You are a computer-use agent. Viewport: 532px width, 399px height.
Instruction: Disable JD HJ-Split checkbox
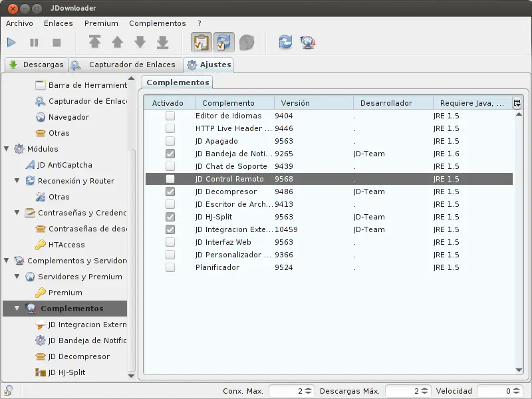[x=170, y=217]
